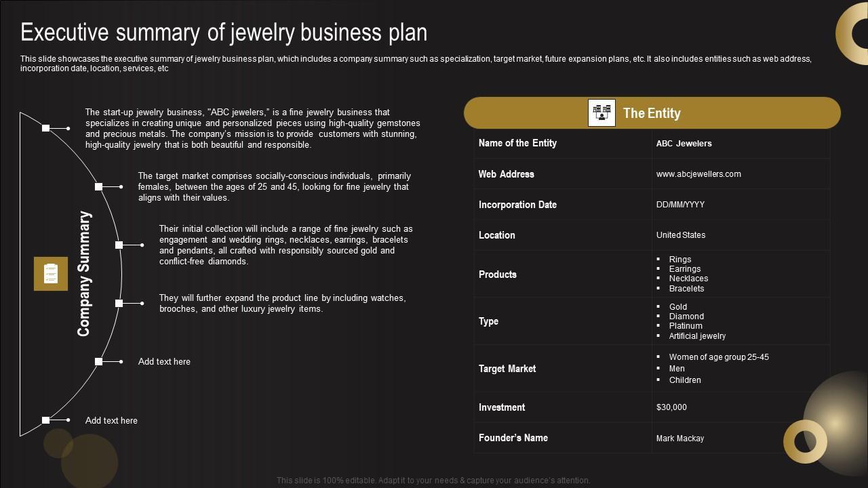Select the first square marker on the arc
The width and height of the screenshot is (868, 488).
(46, 128)
